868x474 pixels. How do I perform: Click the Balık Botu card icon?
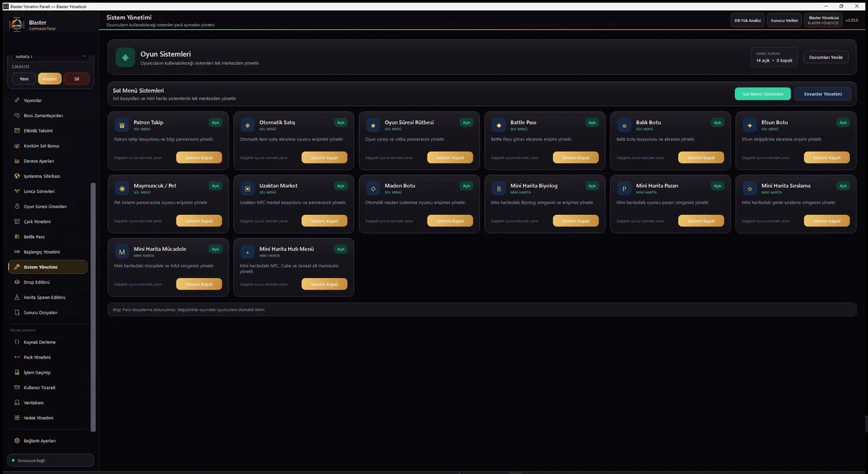tap(625, 125)
